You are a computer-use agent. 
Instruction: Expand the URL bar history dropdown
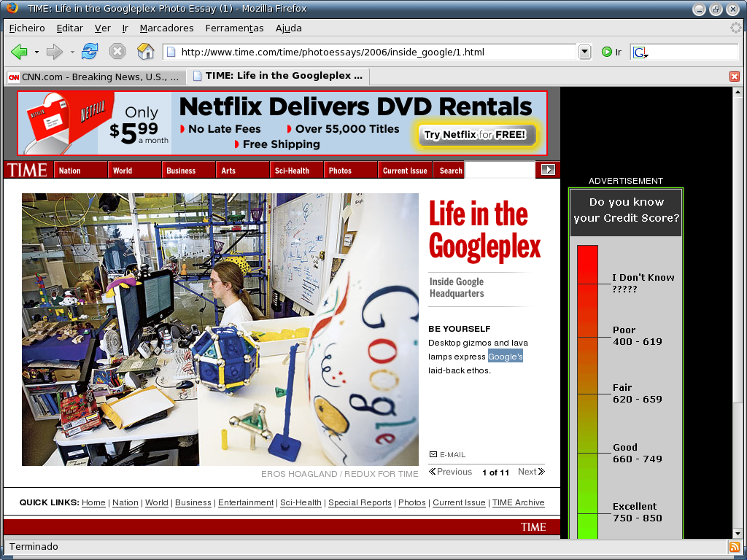(x=584, y=52)
